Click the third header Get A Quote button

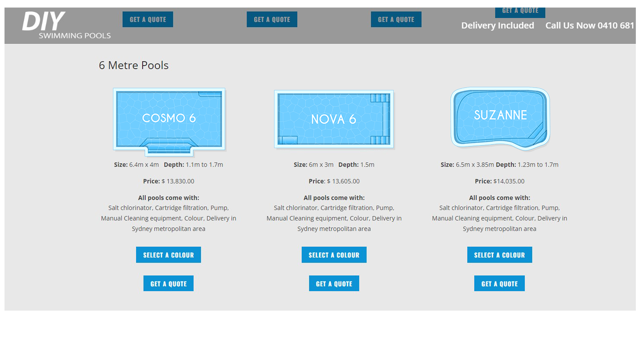396,19
